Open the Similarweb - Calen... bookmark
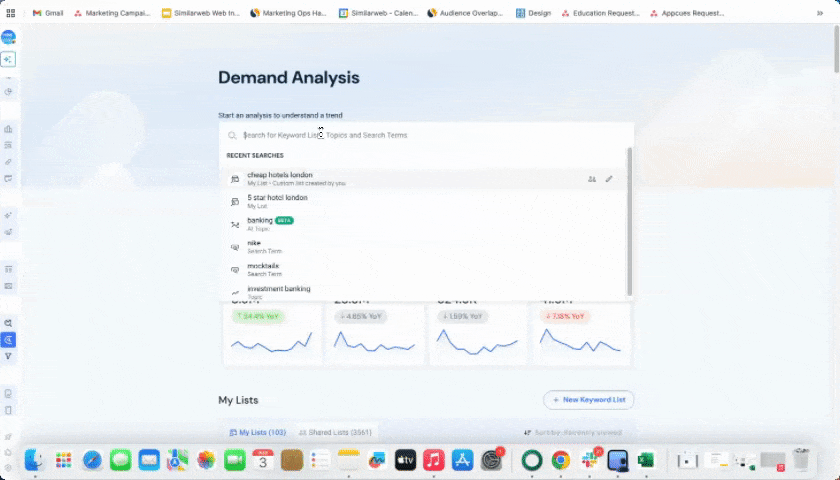The width and height of the screenshot is (840, 480). tap(378, 13)
